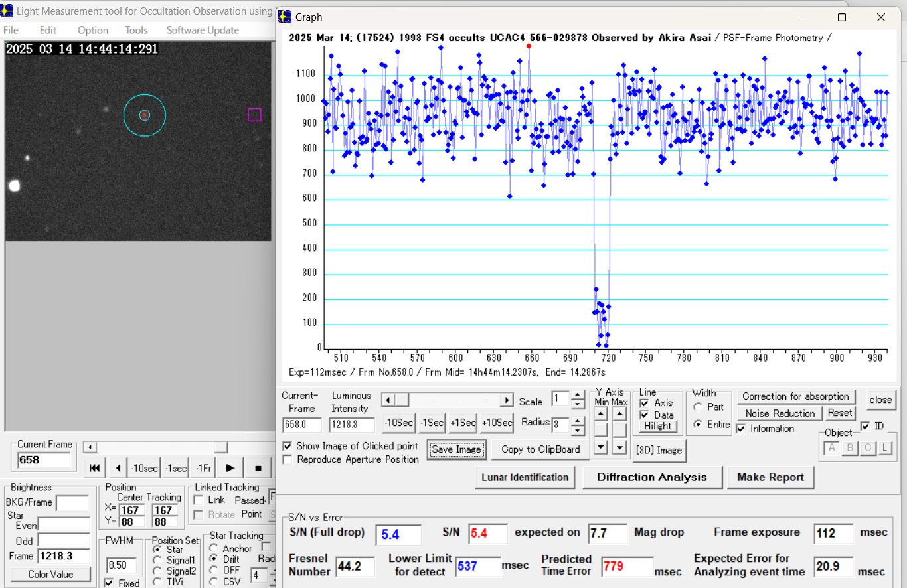The image size is (907, 588).
Task: Click the Scale spinner up arrow
Action: [577, 396]
